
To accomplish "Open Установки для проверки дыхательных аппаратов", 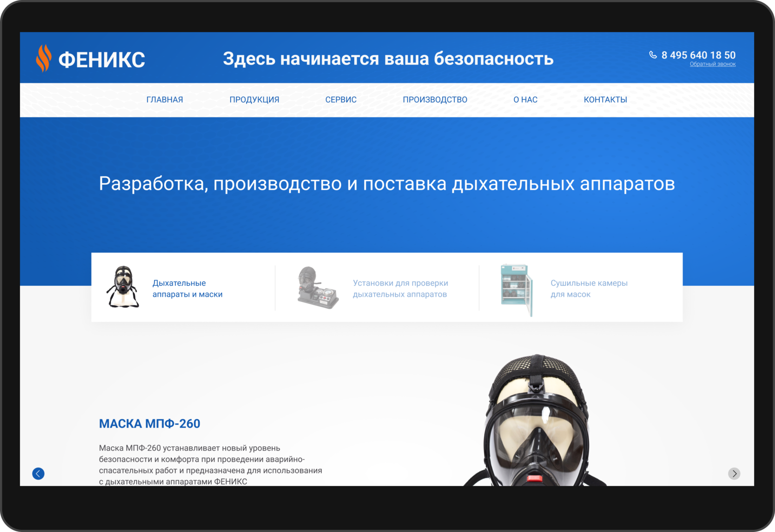I will [400, 289].
